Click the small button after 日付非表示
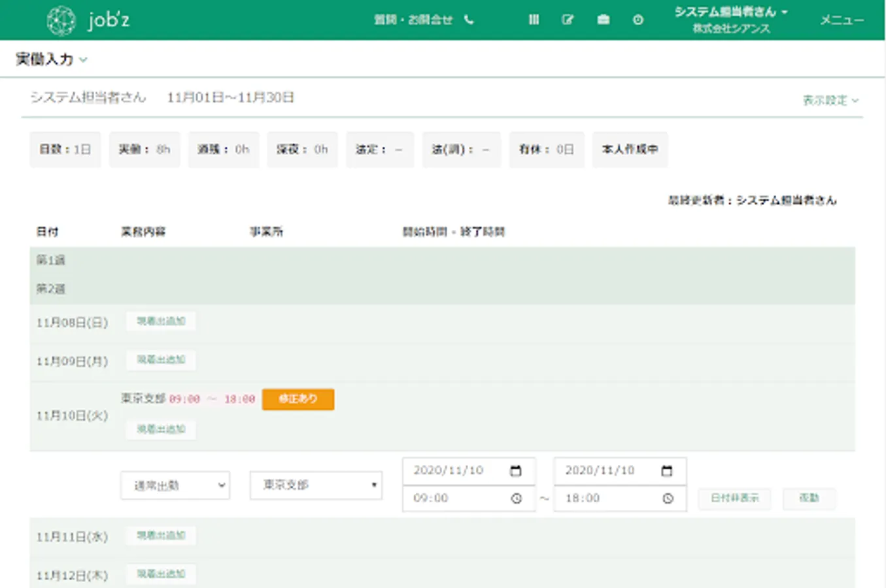The image size is (886, 588). 809,498
